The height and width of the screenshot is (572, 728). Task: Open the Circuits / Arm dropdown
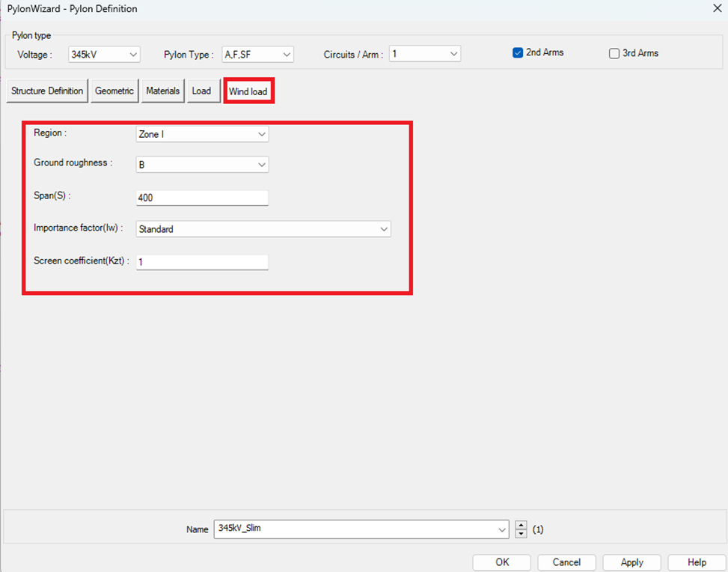(x=424, y=54)
